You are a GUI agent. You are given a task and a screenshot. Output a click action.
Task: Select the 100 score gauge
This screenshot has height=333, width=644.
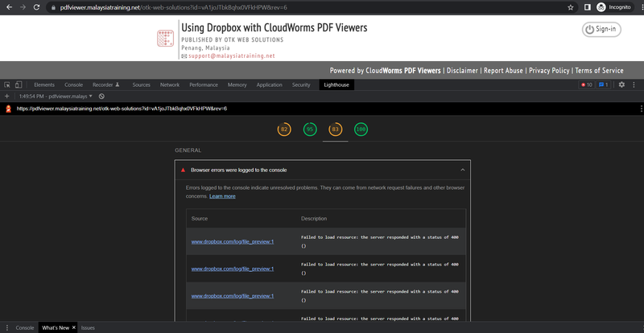361,129
